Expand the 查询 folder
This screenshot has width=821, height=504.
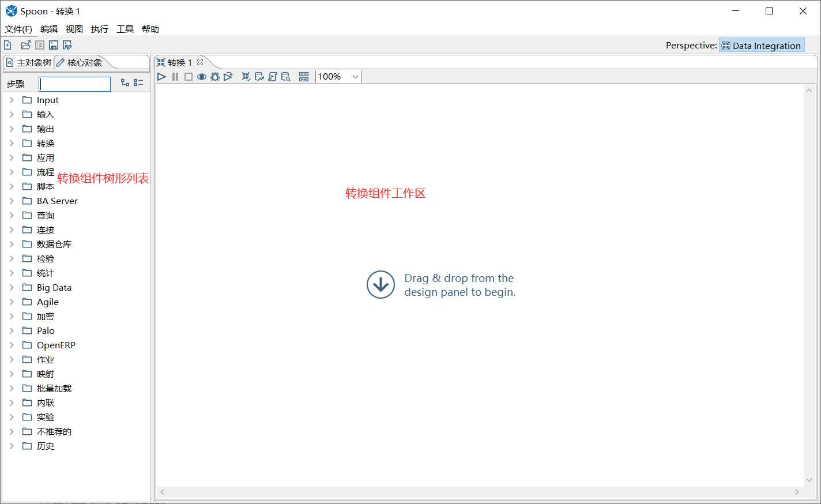[x=12, y=215]
